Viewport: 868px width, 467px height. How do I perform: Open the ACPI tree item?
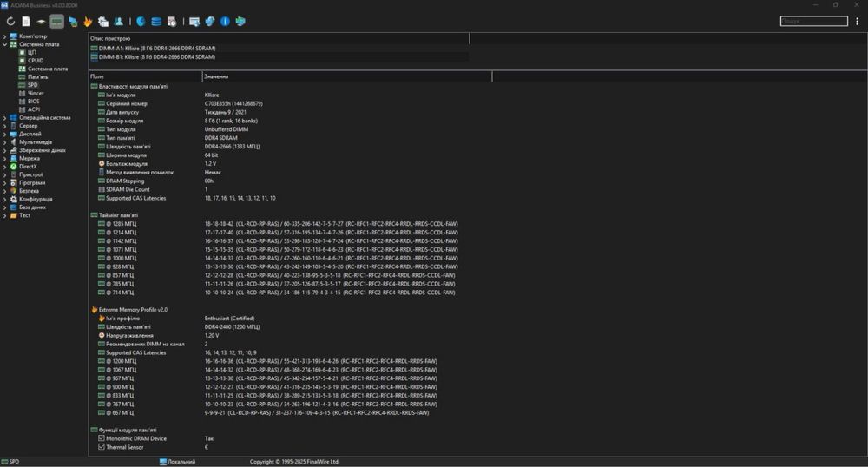(x=34, y=109)
